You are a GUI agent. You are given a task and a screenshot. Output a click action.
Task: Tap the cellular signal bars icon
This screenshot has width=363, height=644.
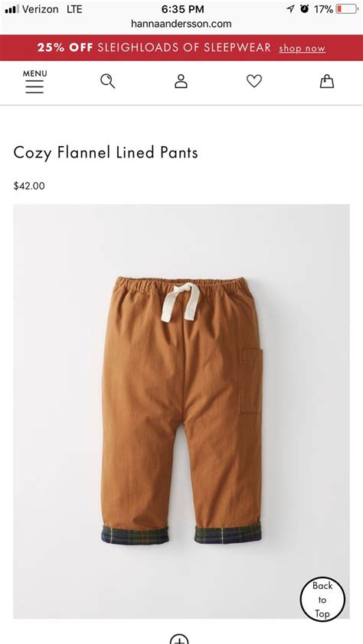click(12, 9)
